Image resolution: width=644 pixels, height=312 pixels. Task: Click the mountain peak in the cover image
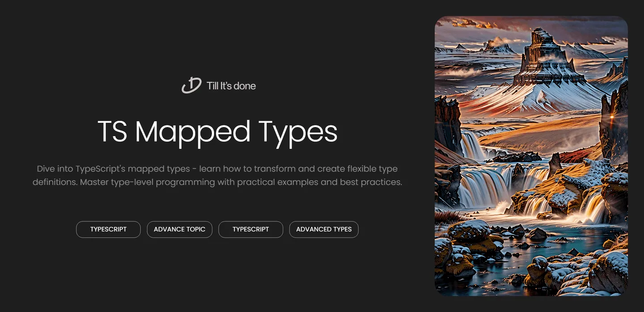point(542,38)
